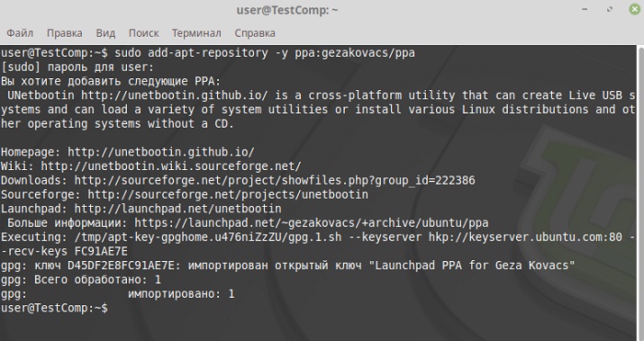Open the Вид menu
The height and width of the screenshot is (341, 644).
coord(106,33)
